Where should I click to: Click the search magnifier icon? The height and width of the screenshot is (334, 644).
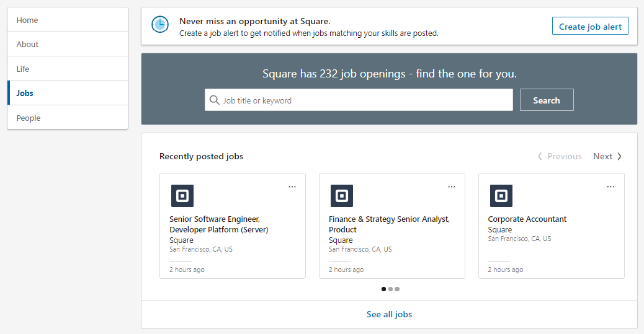point(215,100)
